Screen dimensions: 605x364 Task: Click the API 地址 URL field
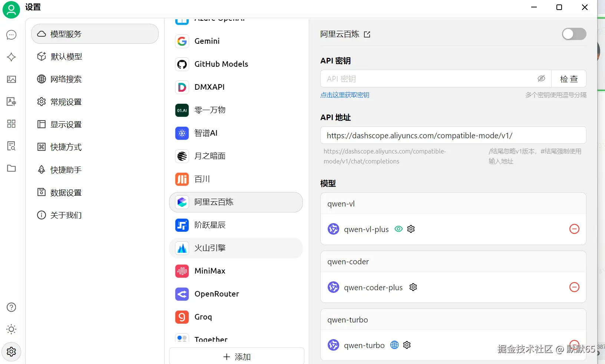(x=453, y=135)
